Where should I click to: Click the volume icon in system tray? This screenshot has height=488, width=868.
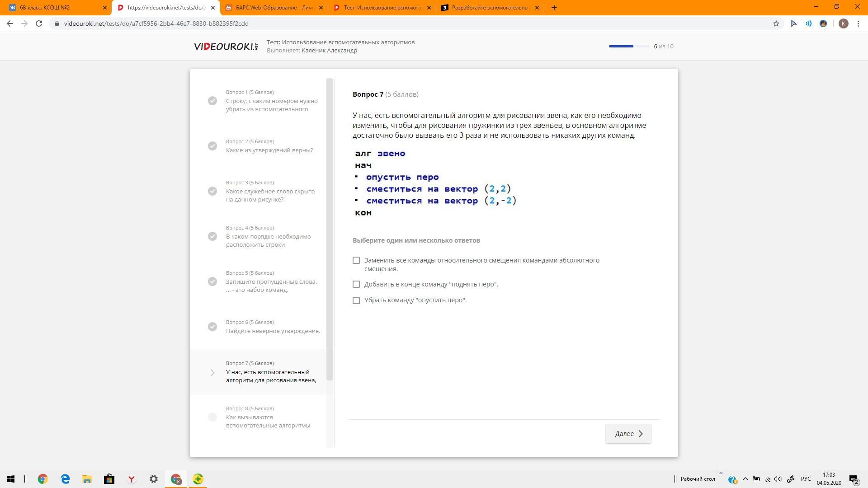pos(778,479)
